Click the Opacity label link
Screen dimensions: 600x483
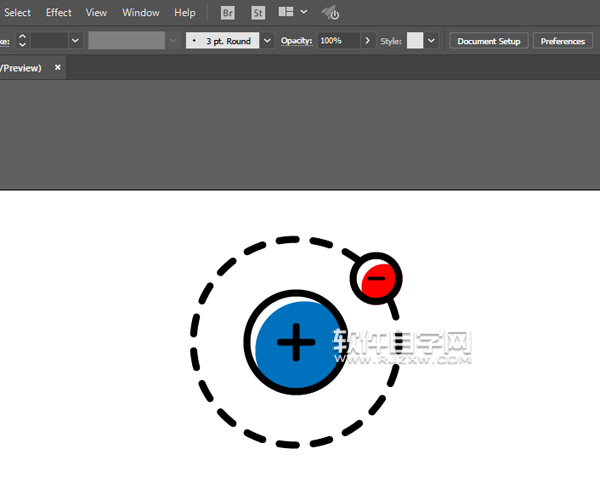click(297, 41)
